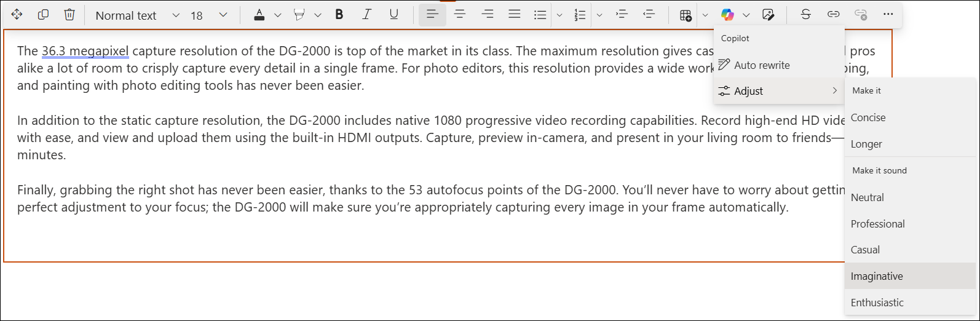Image resolution: width=980 pixels, height=321 pixels.
Task: Expand the insert table options arrow
Action: [x=705, y=15]
